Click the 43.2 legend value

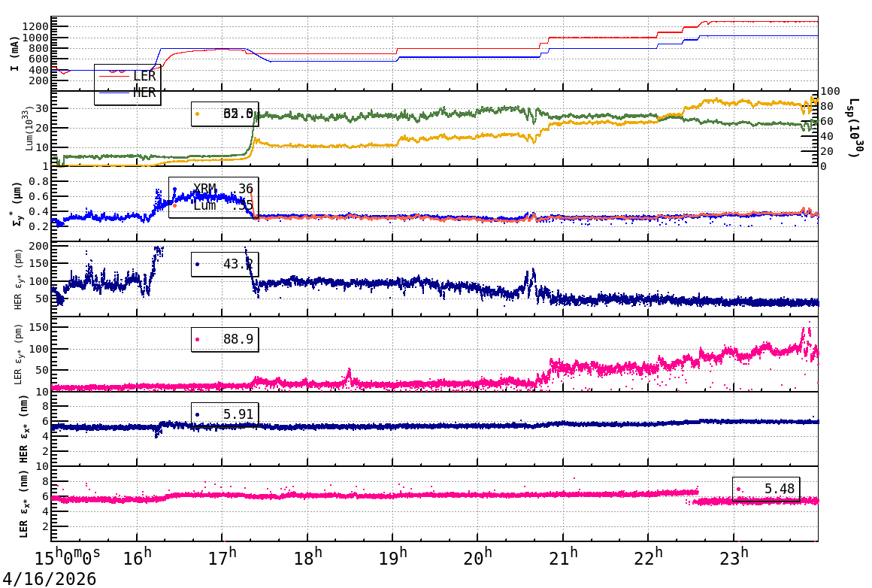(x=238, y=264)
